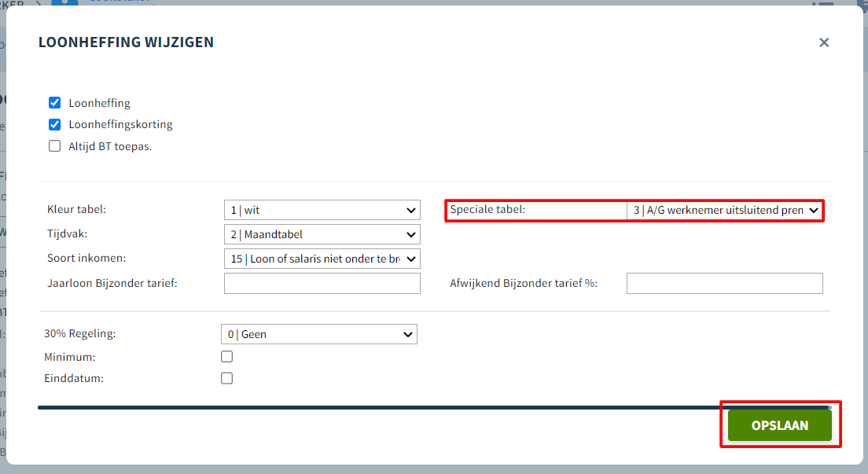Tick the Minimum checkbox
The height and width of the screenshot is (474, 868).
point(227,357)
